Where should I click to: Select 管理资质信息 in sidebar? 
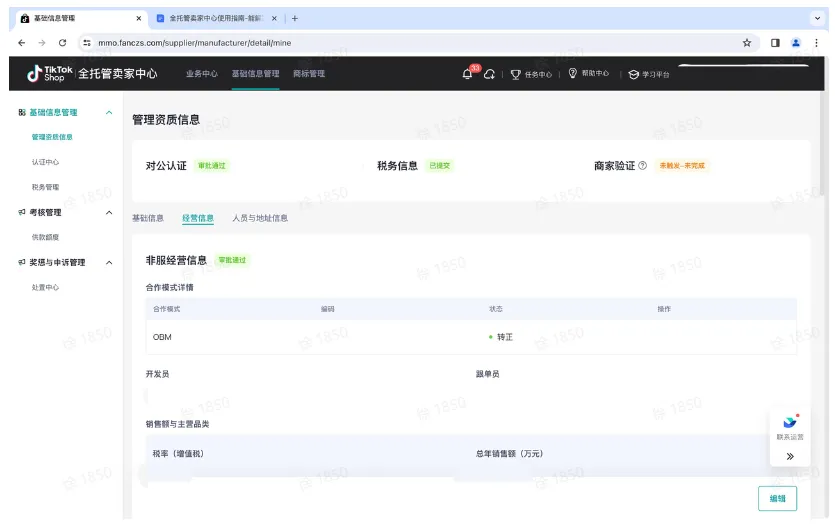[x=52, y=137]
